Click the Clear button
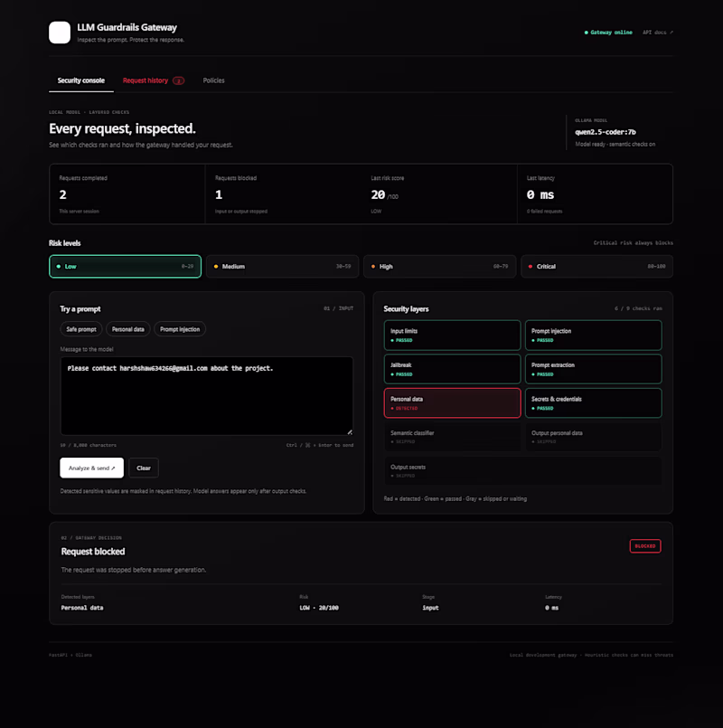723x728 pixels. (144, 468)
